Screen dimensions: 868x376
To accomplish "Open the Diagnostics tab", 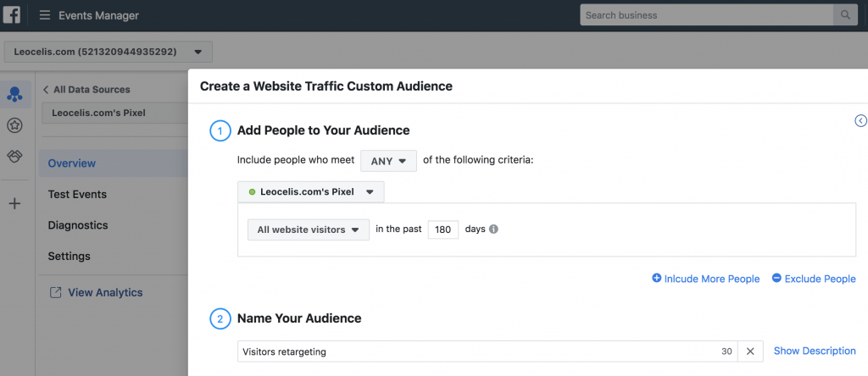I will pos(77,225).
